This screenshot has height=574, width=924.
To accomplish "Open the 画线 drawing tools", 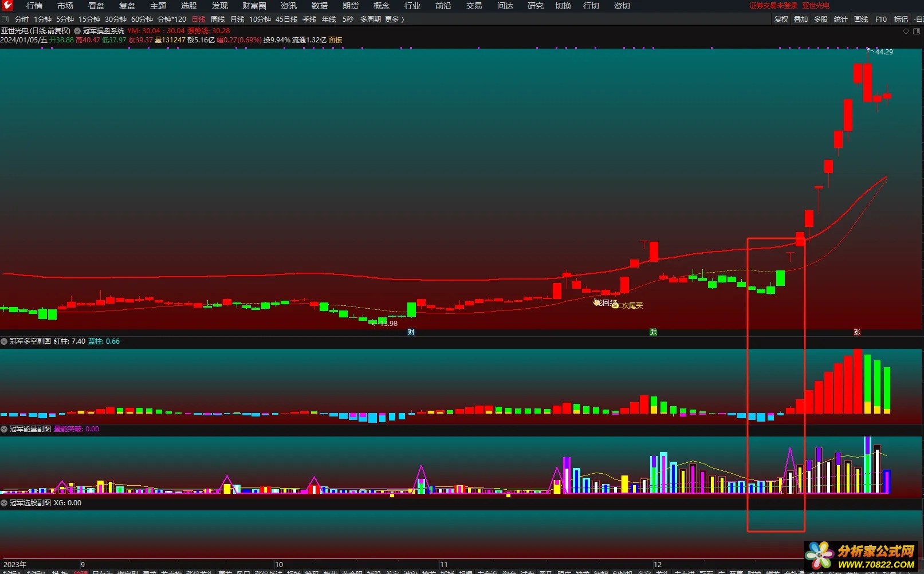I will point(861,19).
